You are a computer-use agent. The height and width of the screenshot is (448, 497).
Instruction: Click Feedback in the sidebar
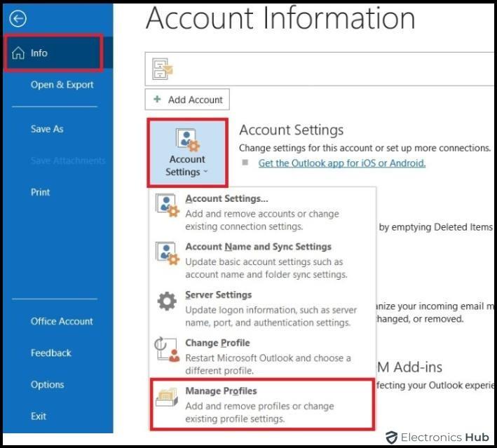50,353
